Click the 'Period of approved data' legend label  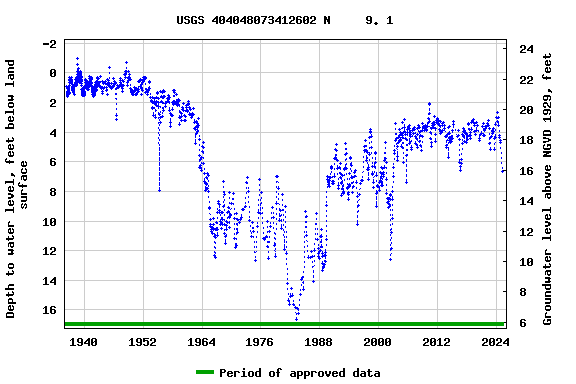(x=300, y=373)
